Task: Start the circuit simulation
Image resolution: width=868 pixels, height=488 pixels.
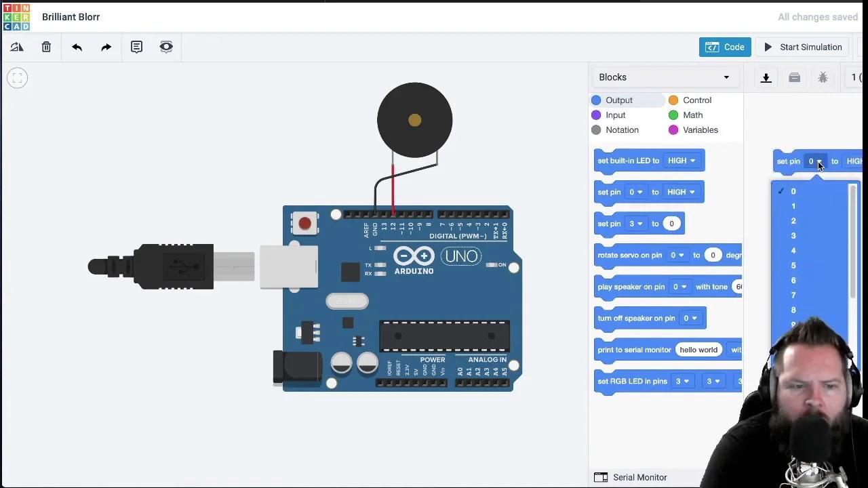Action: [x=803, y=47]
